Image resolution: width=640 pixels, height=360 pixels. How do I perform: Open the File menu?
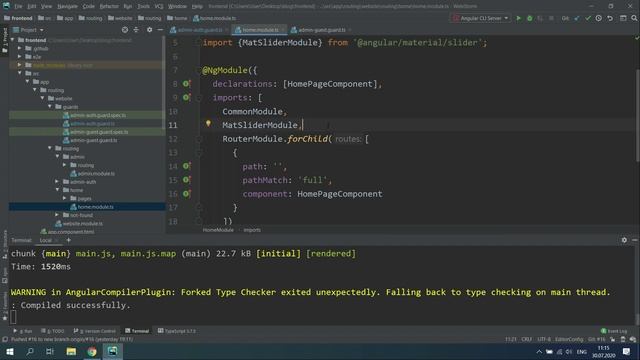coord(18,6)
